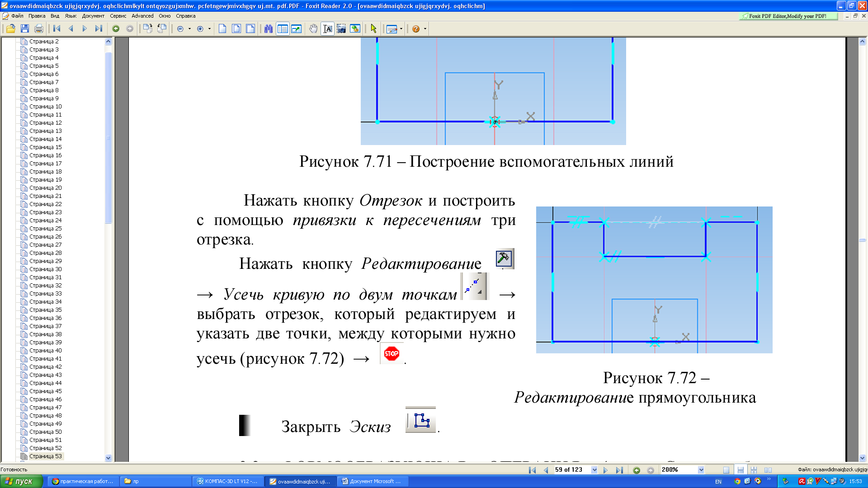Open the Zoom Out dropdown arrow

(x=189, y=28)
